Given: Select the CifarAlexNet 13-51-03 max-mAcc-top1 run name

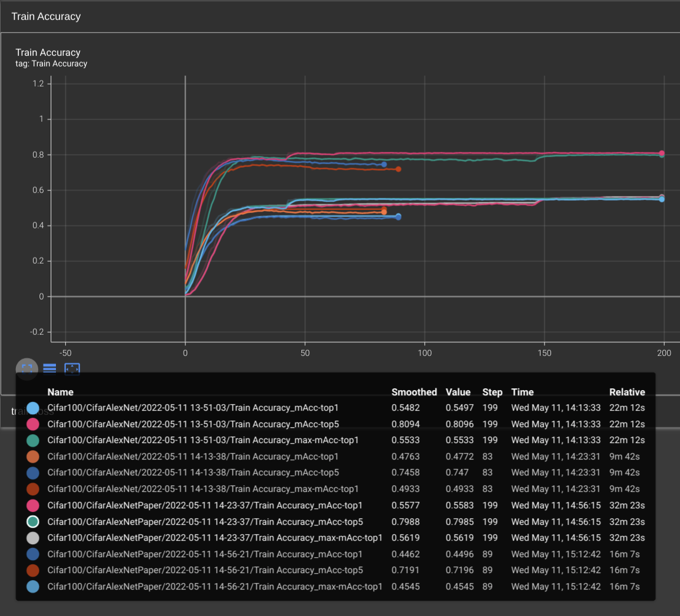Looking at the screenshot, I should coord(203,440).
